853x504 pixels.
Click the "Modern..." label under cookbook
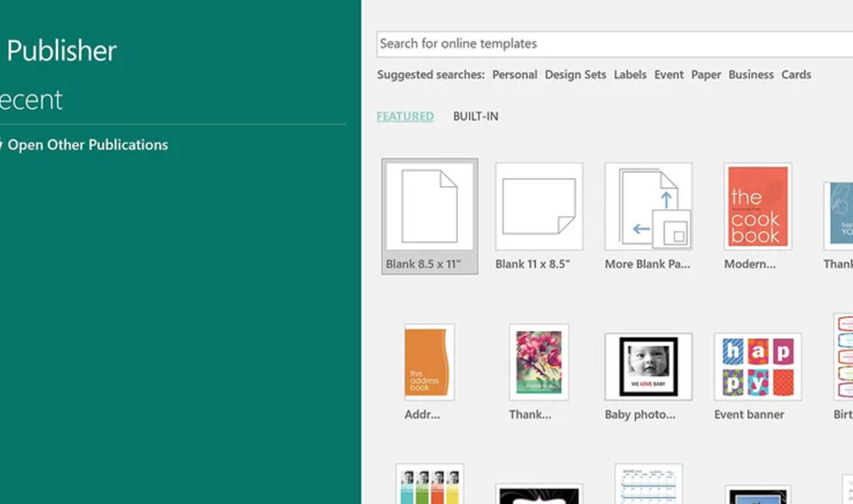pyautogui.click(x=750, y=264)
